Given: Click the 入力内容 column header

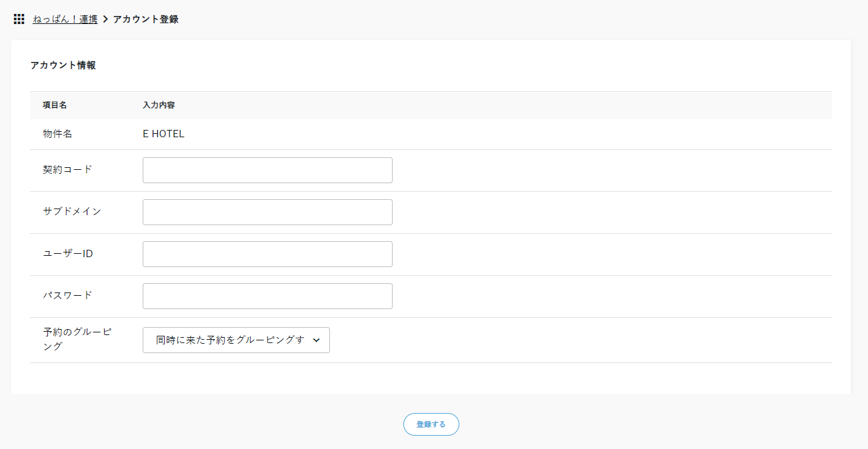Looking at the screenshot, I should click(x=159, y=105).
